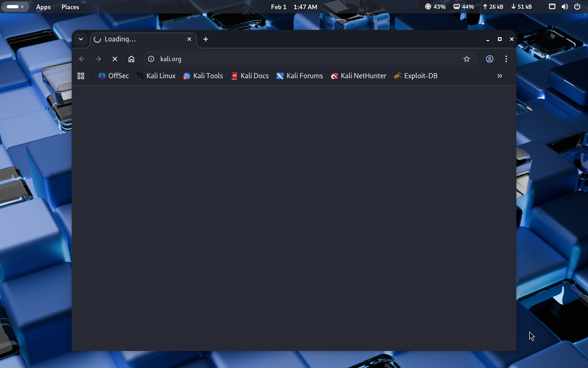
Task: Open the OffSec bookmark
Action: pos(113,76)
